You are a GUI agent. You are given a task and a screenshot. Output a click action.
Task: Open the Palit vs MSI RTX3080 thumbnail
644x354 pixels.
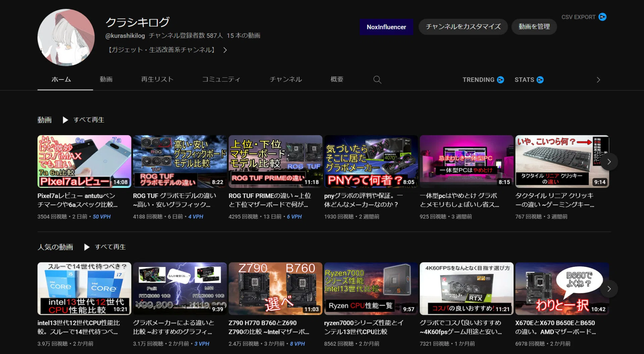pos(180,289)
